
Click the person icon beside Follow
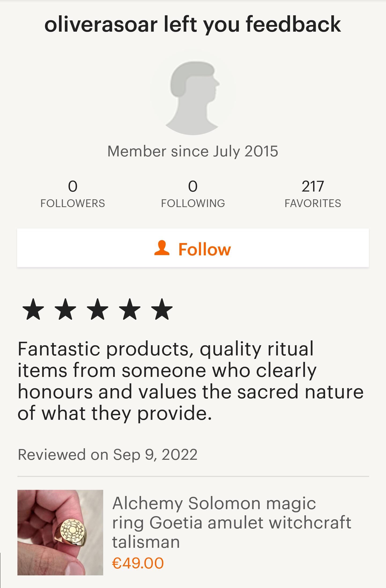coord(162,248)
